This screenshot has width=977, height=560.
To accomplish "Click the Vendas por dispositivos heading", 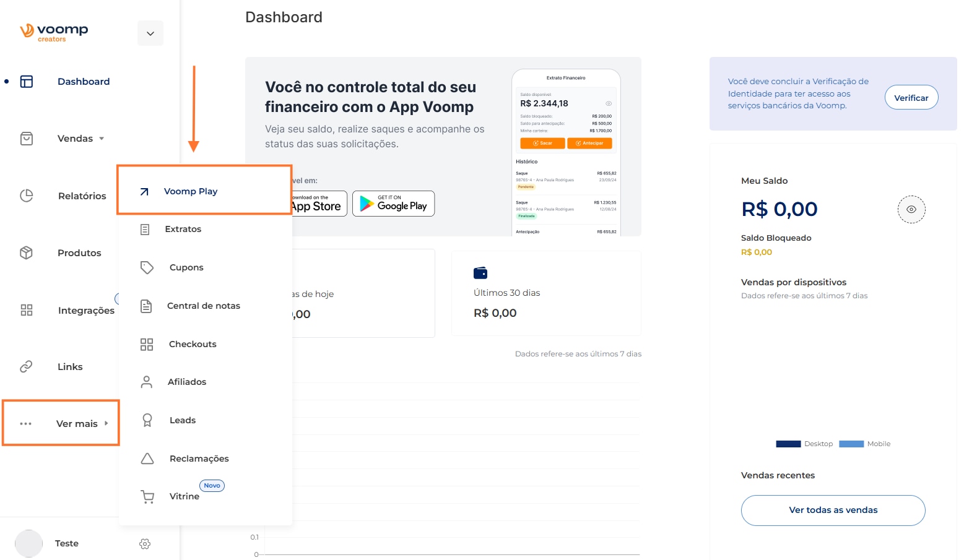I will pyautogui.click(x=794, y=282).
